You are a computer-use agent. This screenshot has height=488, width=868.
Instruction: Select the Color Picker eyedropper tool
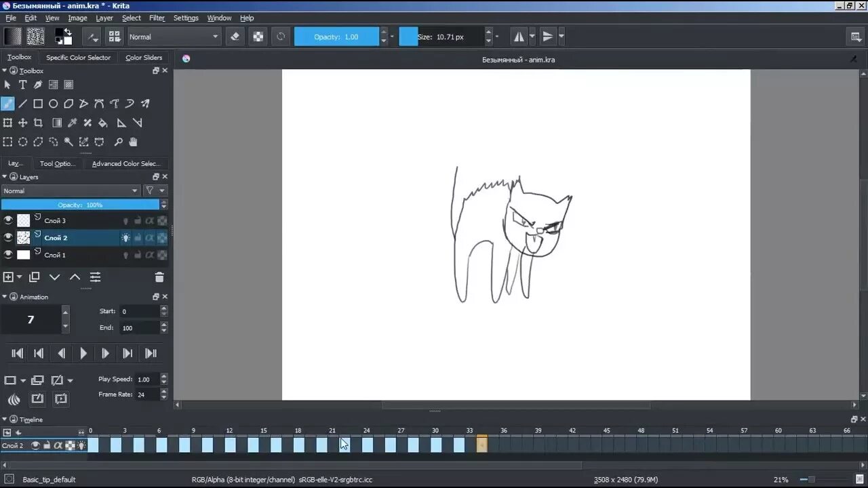73,123
